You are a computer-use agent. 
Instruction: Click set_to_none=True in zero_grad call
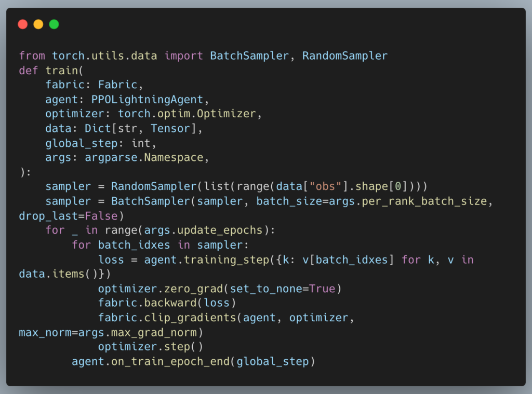tap(282, 289)
